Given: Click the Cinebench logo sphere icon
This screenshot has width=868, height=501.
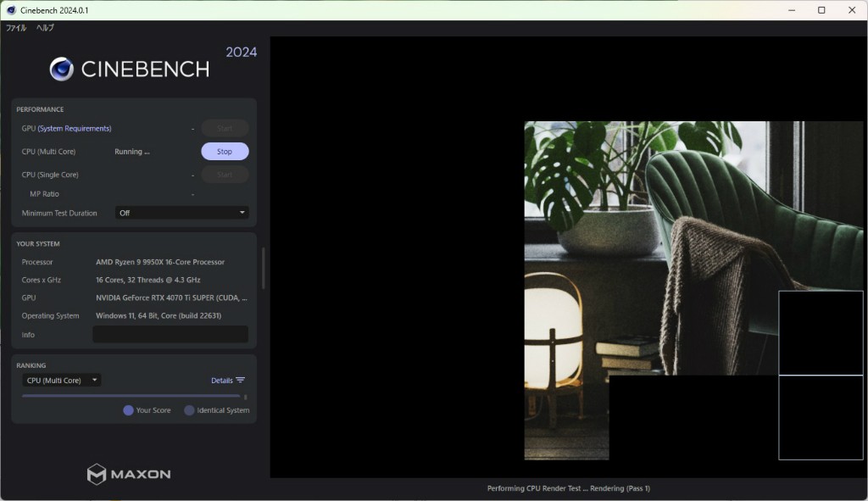Looking at the screenshot, I should [x=61, y=70].
